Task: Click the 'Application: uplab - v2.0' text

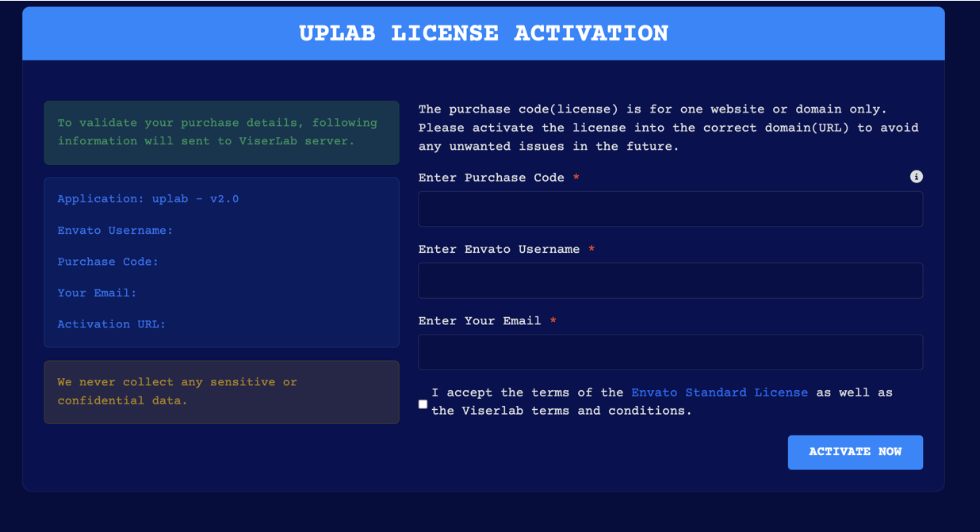Action: point(148,199)
